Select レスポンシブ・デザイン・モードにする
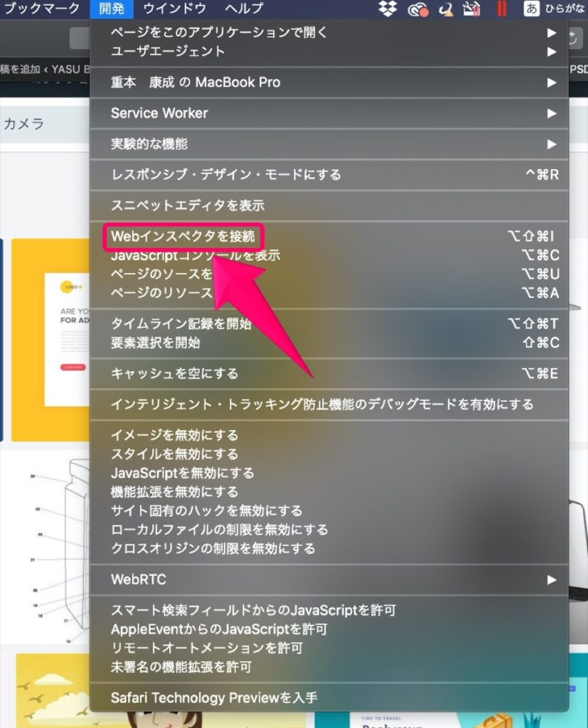Screen dimensions: 588x728 pyautogui.click(x=329, y=175)
